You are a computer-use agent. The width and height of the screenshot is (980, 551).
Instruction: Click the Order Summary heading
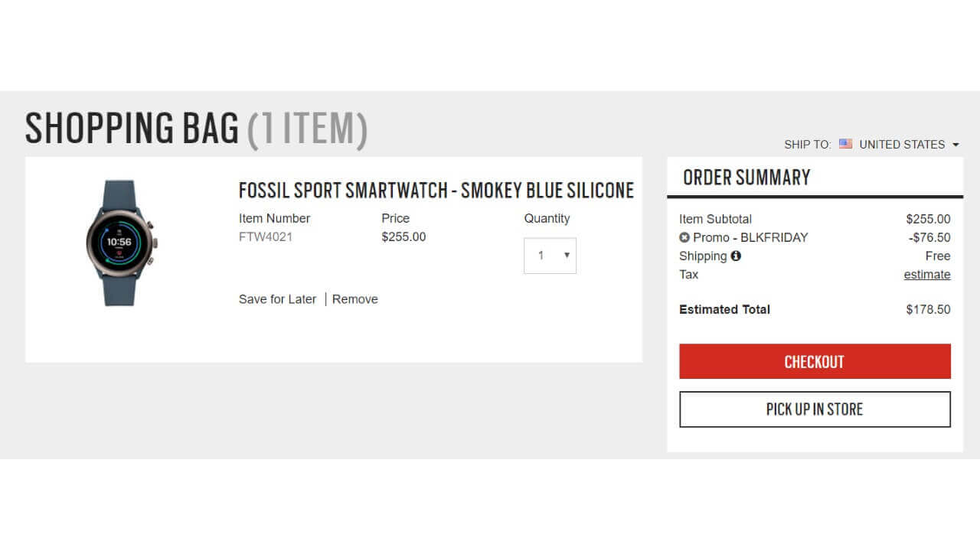tap(746, 178)
